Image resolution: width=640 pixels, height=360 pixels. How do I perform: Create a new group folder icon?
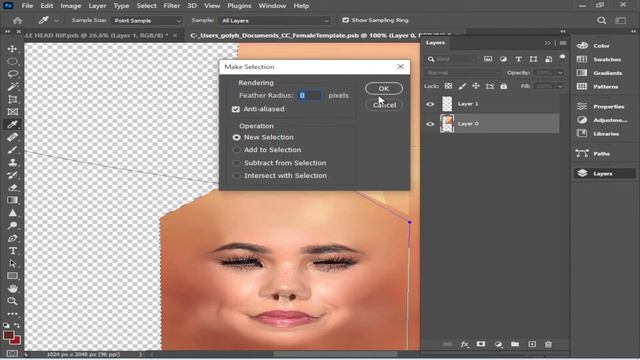(x=515, y=344)
